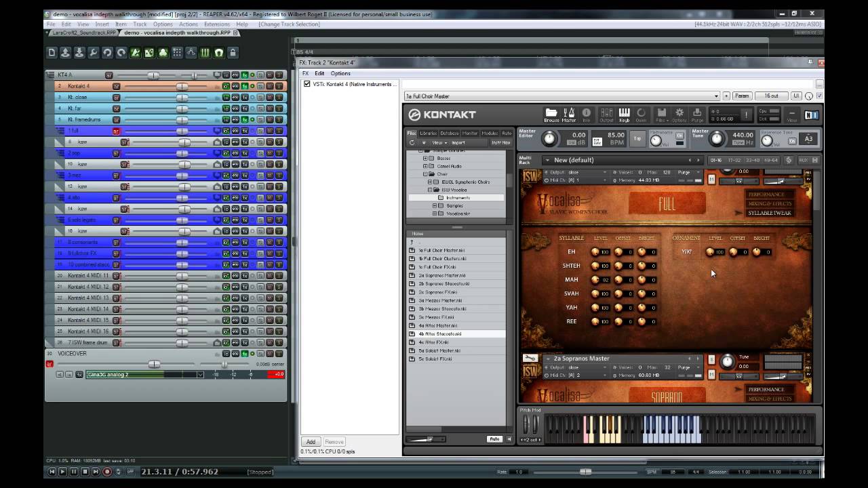
Task: Open the Kontakt Quick-load icon
Action: tap(641, 115)
